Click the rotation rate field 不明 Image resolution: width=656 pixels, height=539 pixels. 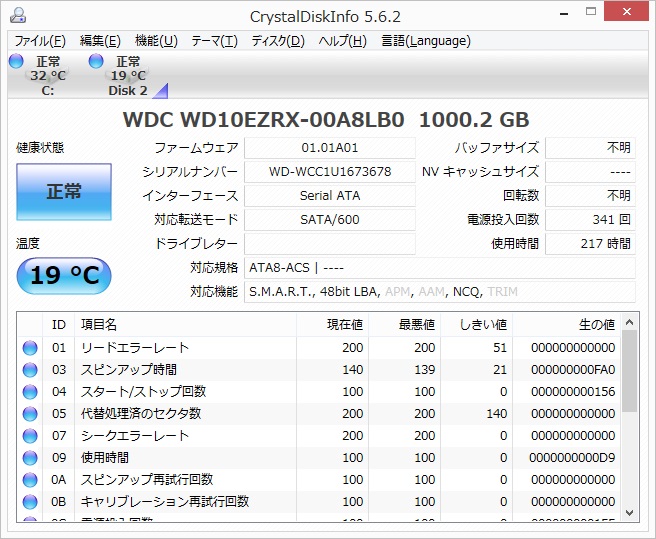(x=590, y=195)
